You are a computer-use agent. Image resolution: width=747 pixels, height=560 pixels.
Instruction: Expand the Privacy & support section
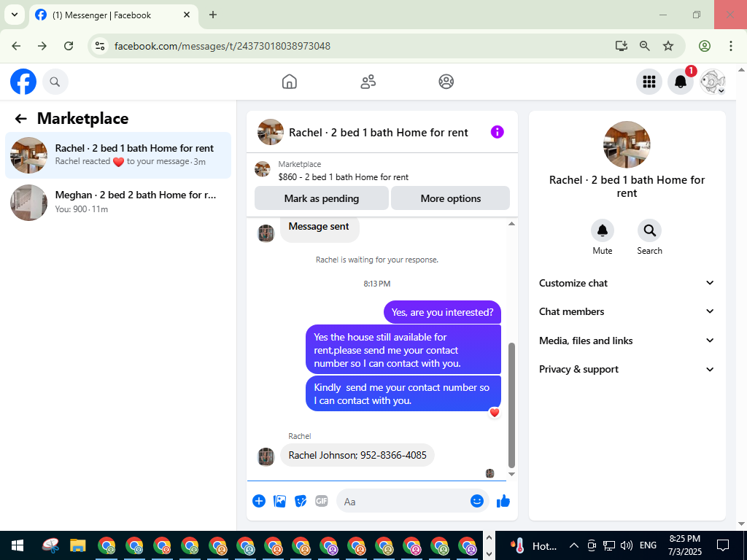click(627, 369)
